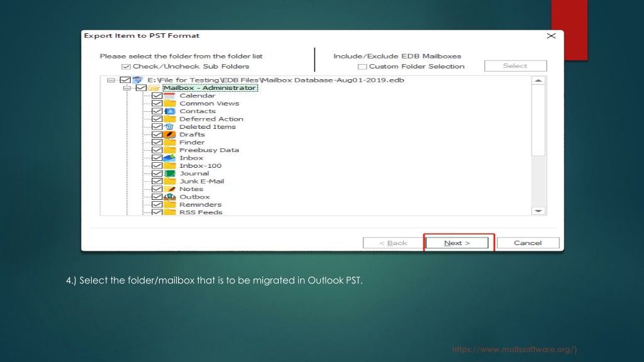Screen dimensions: 644x362
Task: Toggle Check/Uncheck Sub Folders checkbox
Action: click(x=126, y=67)
